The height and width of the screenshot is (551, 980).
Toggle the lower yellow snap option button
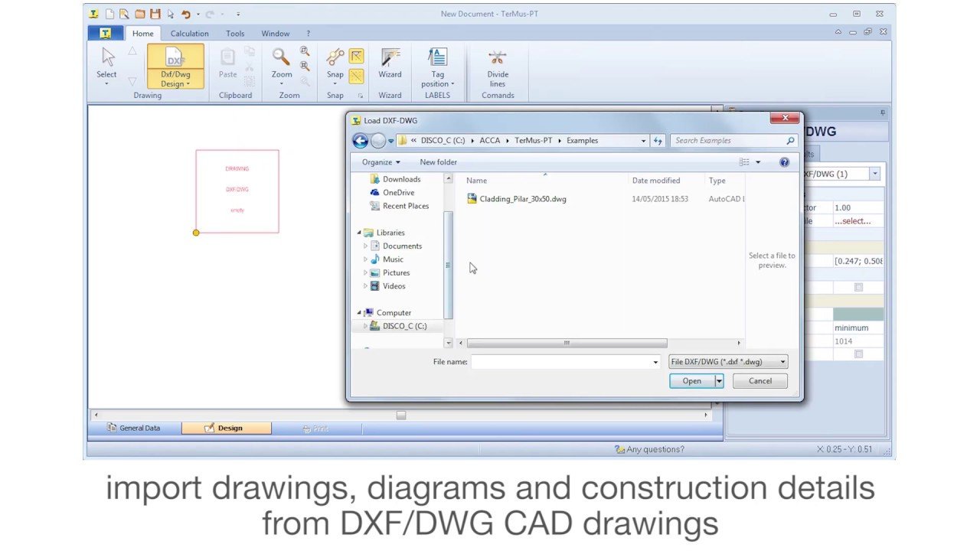tap(356, 76)
